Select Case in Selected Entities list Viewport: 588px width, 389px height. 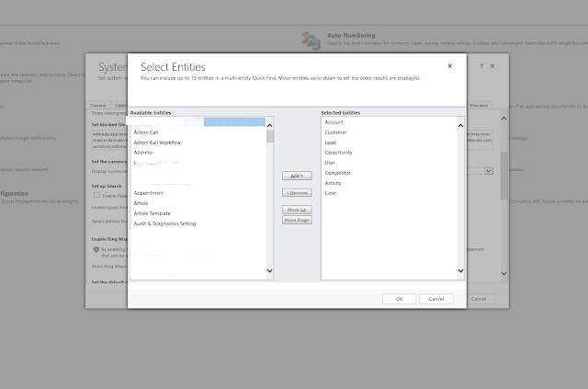(x=330, y=193)
